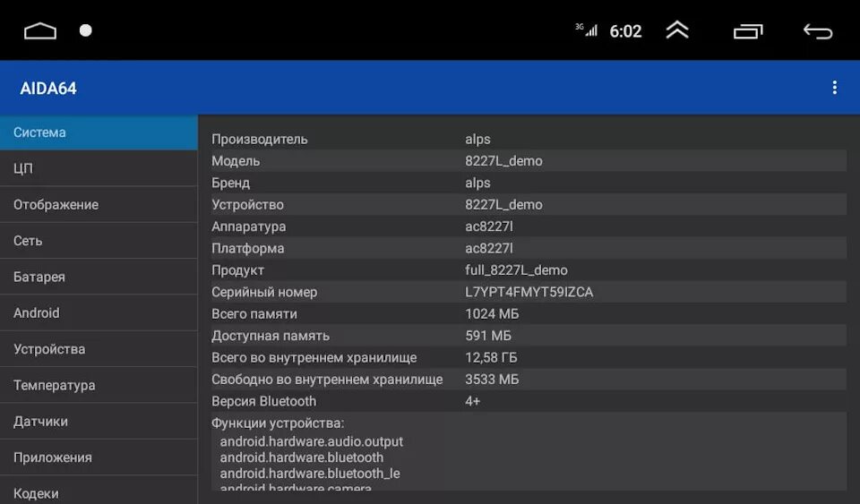This screenshot has width=860, height=504.
Task: Tap the white dot indicator in status bar
Action: (86, 30)
